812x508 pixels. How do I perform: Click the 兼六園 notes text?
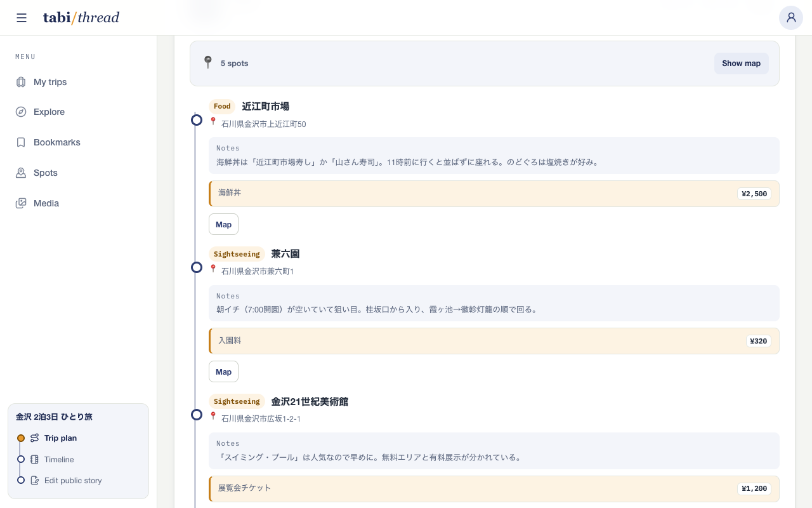click(377, 310)
